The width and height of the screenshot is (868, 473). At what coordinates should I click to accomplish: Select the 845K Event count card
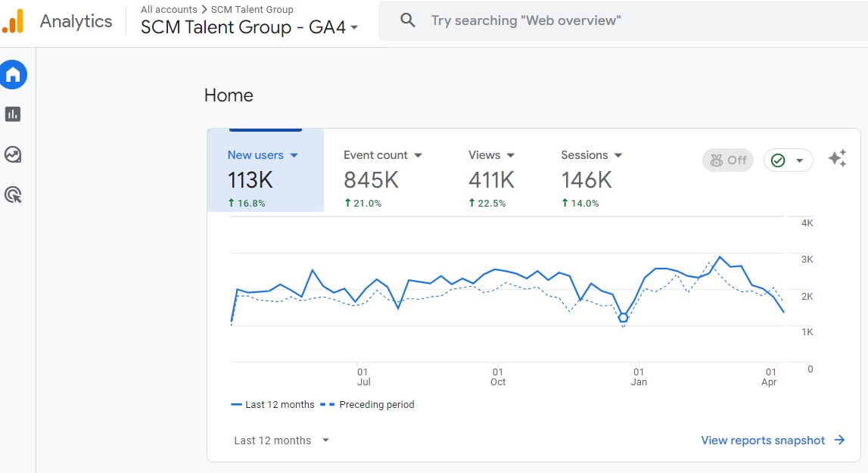point(383,179)
